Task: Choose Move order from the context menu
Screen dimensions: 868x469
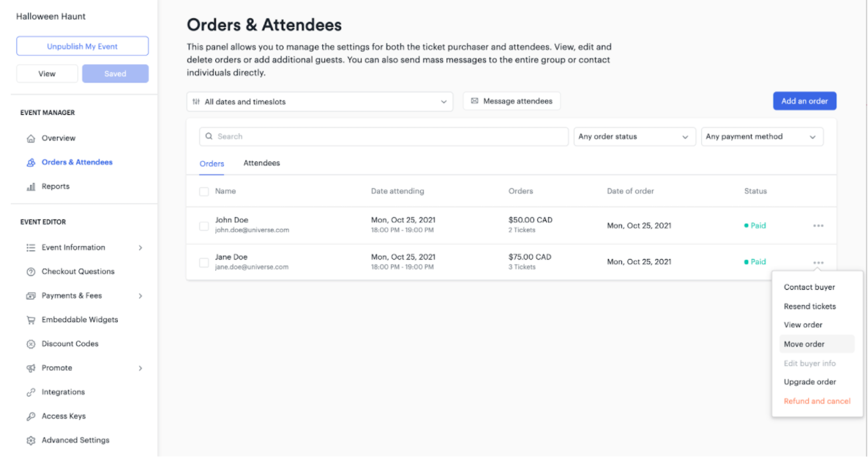Action: click(804, 345)
